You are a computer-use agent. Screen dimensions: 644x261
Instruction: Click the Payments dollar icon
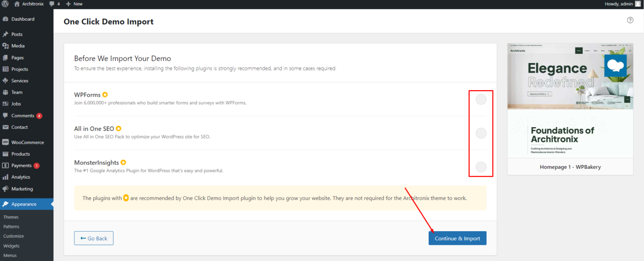pos(6,165)
